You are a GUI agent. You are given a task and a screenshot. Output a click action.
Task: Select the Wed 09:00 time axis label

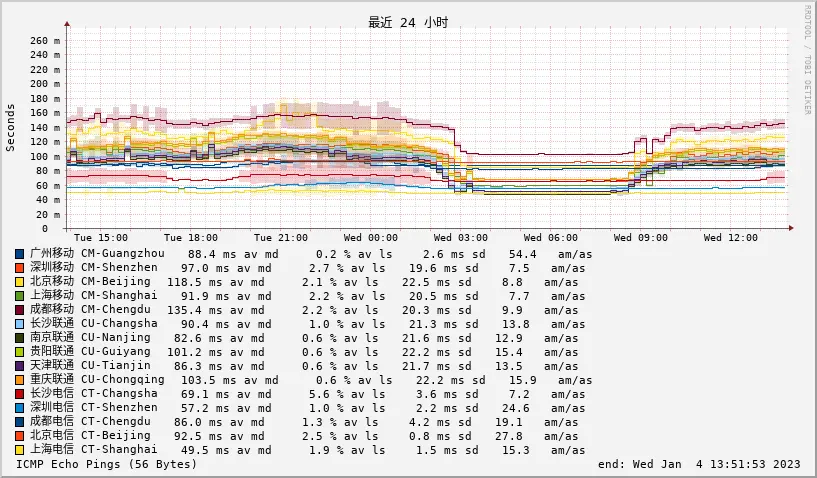[x=641, y=237]
